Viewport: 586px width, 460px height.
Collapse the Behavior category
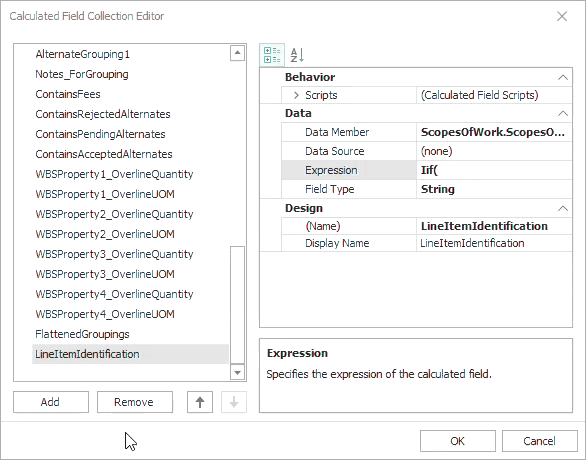(x=562, y=77)
